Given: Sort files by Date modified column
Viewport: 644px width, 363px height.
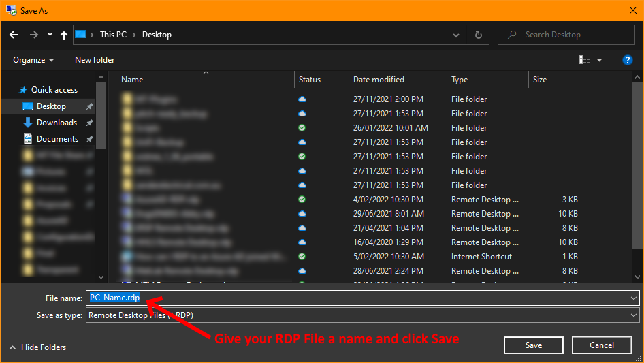Looking at the screenshot, I should [379, 80].
